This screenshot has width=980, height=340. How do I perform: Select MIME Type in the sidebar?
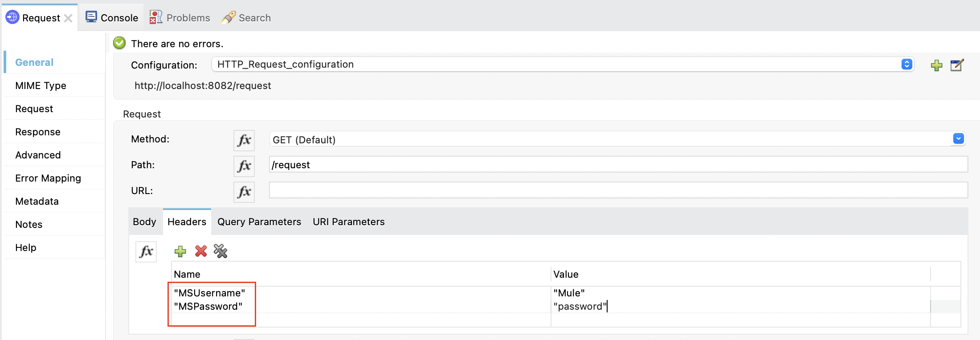41,85
